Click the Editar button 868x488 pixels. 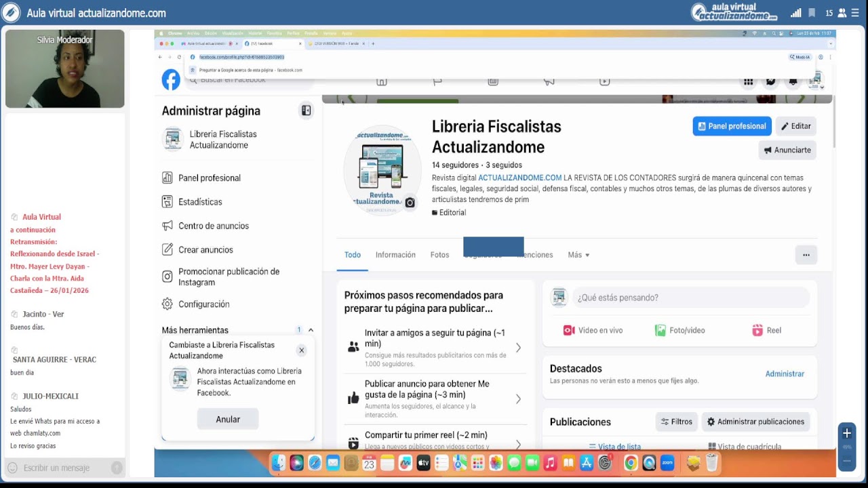795,126
